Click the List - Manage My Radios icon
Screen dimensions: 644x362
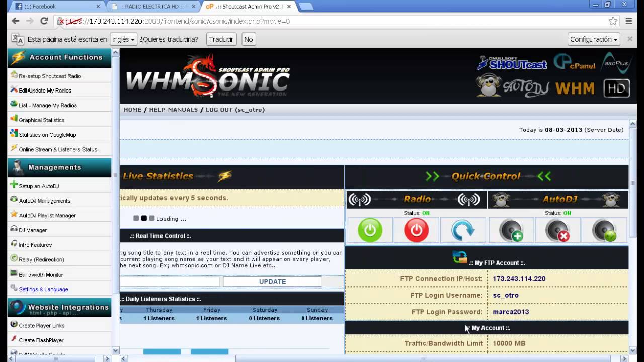[14, 105]
